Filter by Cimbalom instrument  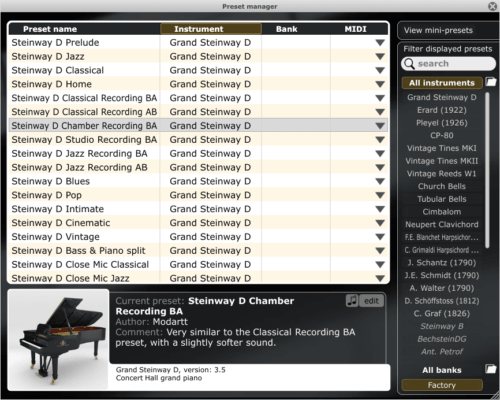pyautogui.click(x=442, y=212)
